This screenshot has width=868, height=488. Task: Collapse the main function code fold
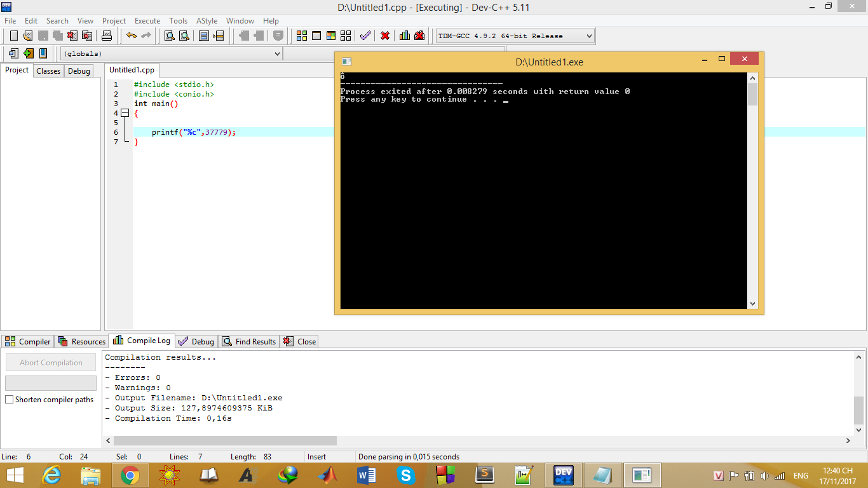coord(125,113)
